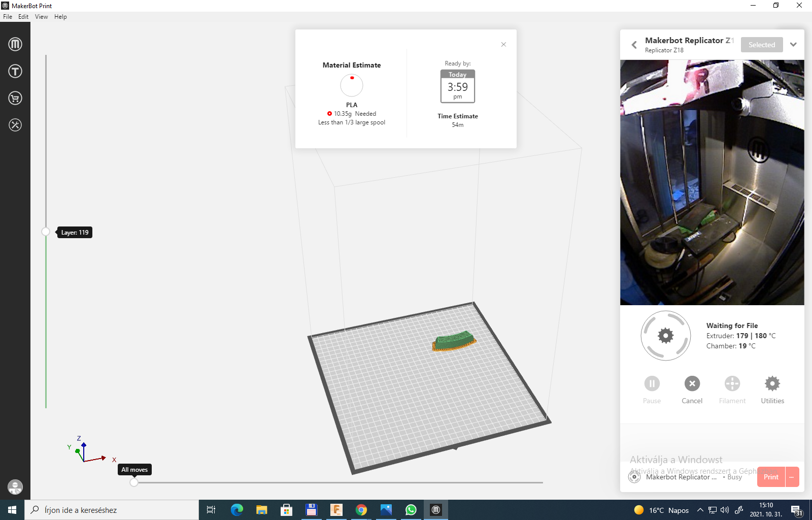Click the XYZ axis orientation gizmo

click(91, 450)
